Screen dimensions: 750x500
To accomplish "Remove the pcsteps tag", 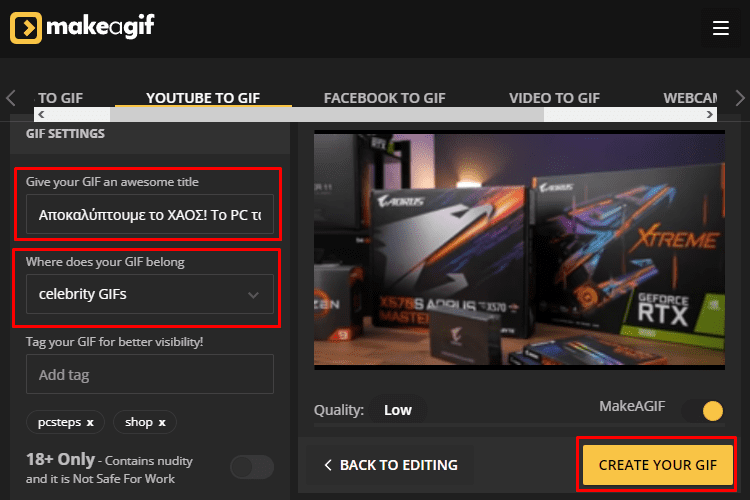I will (90, 422).
